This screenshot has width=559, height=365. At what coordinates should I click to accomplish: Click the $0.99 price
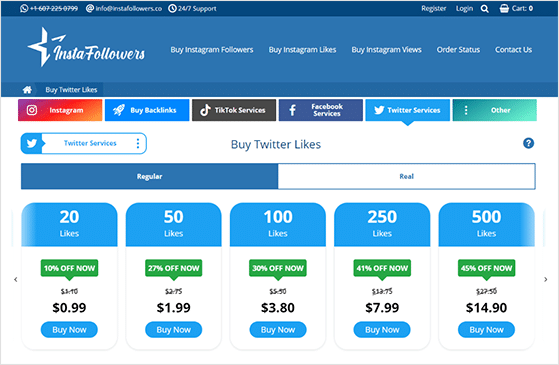69,308
